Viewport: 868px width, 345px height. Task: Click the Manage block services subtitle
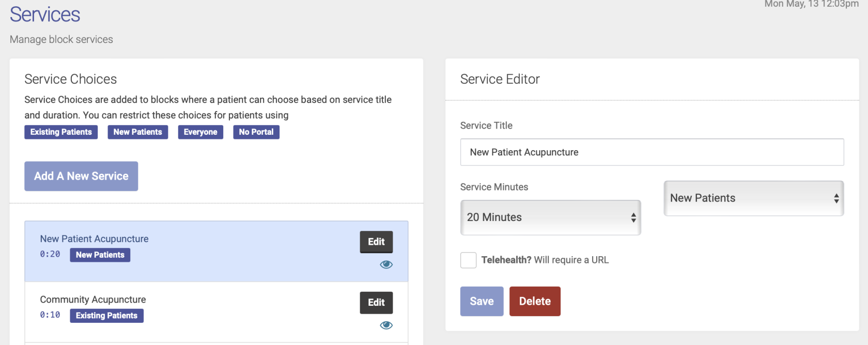click(x=61, y=39)
